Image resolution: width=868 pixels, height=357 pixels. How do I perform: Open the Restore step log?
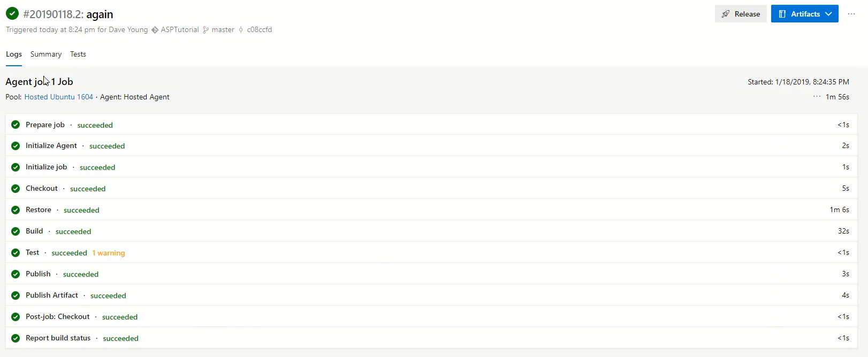click(431, 209)
